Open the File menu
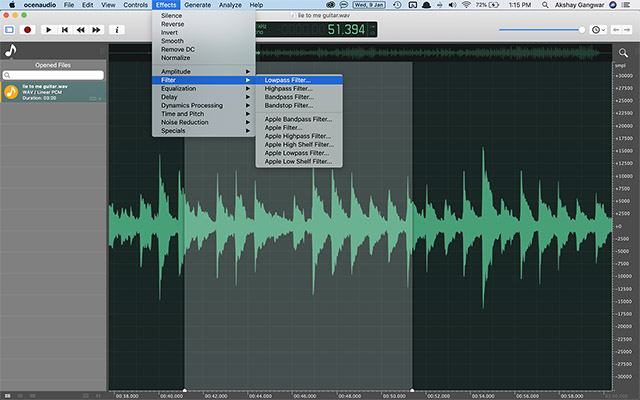 pyautogui.click(x=69, y=5)
